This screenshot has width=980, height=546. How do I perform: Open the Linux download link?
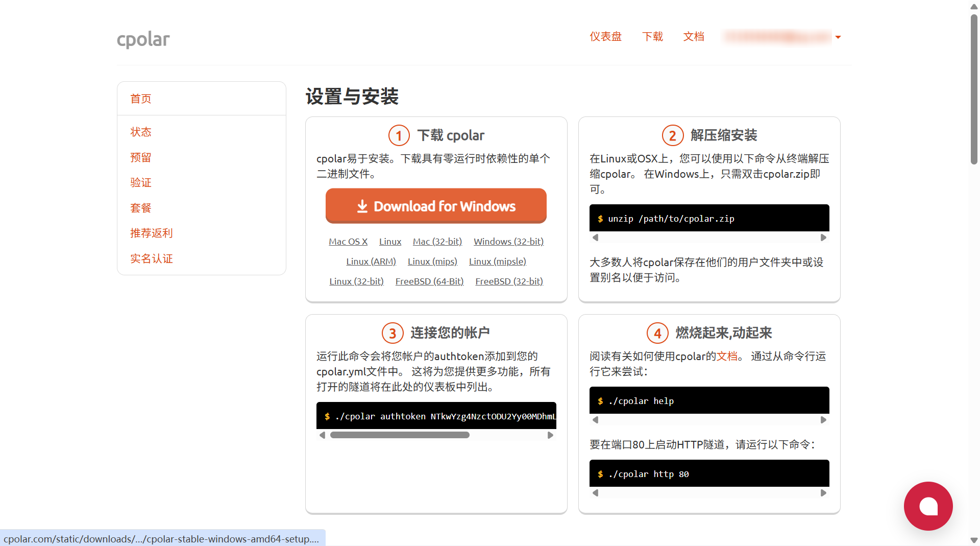tap(390, 242)
